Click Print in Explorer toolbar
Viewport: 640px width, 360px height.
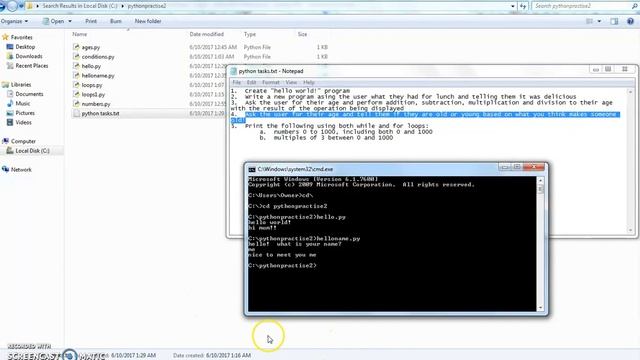tap(91, 21)
